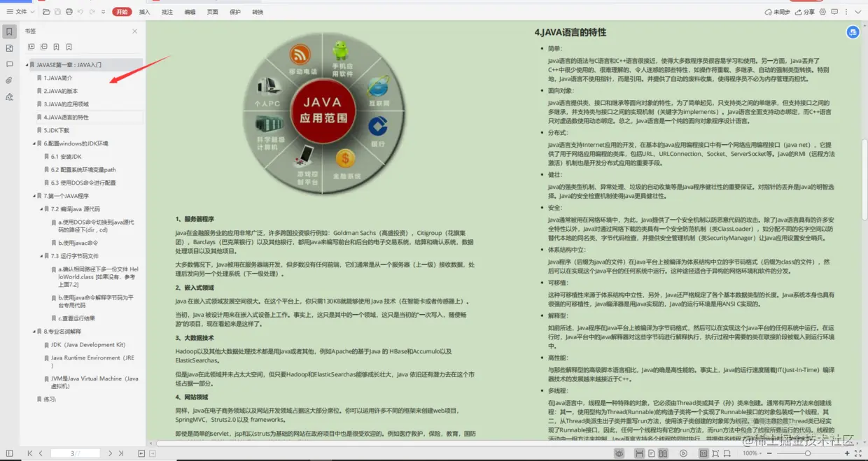Open bookmark 6.1 安装JDK
Image resolution: width=868 pixels, height=461 pixels.
66,157
